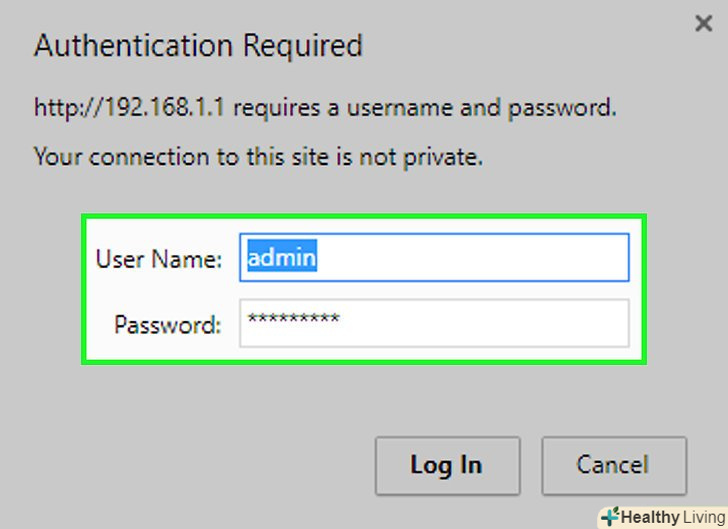Click the User Name input field
Viewport: 728px width, 529px height.
point(434,258)
